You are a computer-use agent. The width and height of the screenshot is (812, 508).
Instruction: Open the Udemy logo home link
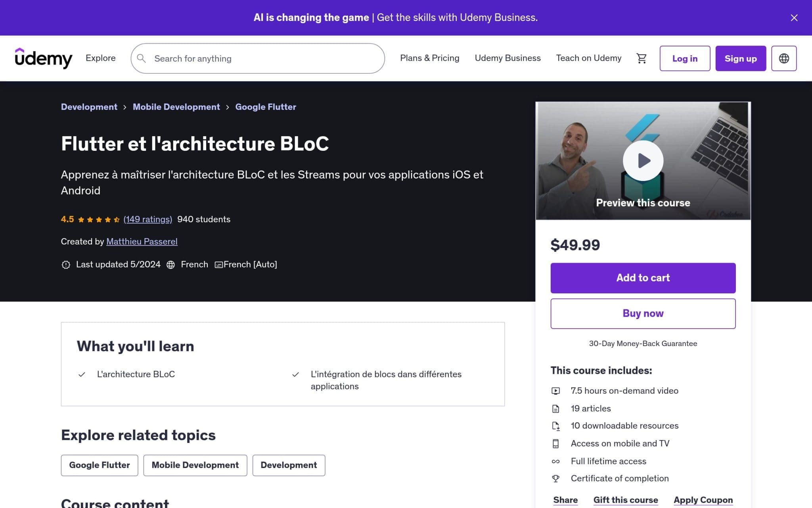click(x=44, y=58)
